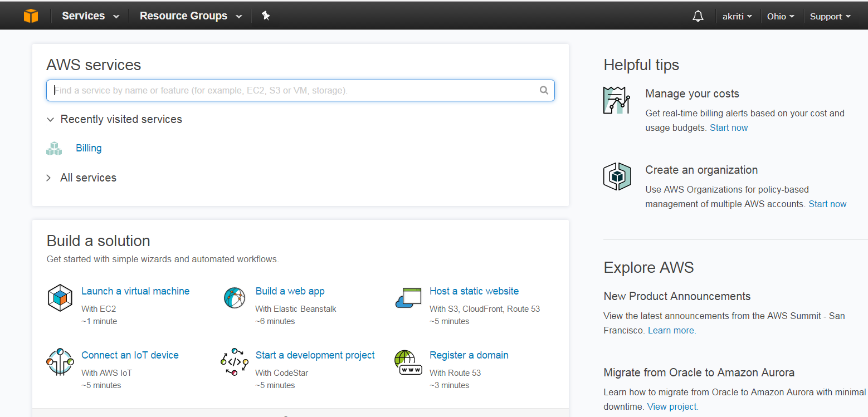Click the With EC2 text
The width and height of the screenshot is (868, 417).
click(99, 308)
